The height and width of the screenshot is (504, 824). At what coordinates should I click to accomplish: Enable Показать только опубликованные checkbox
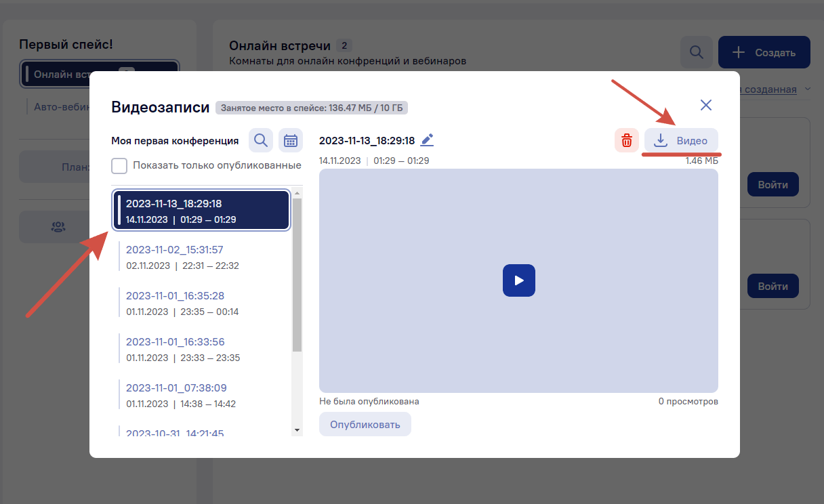pos(119,165)
